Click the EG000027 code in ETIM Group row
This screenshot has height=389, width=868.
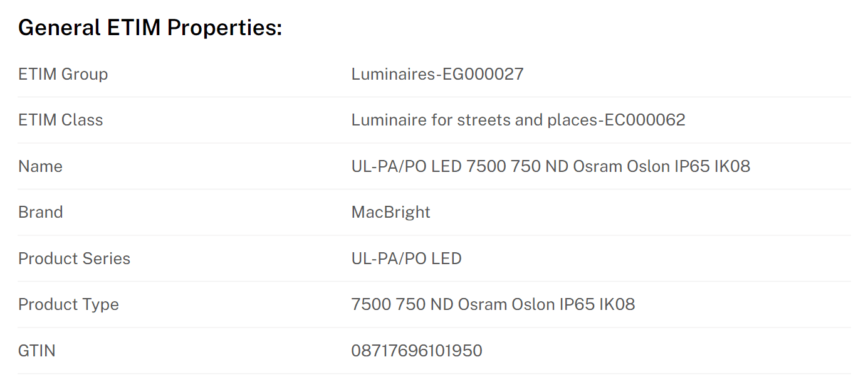pos(483,74)
